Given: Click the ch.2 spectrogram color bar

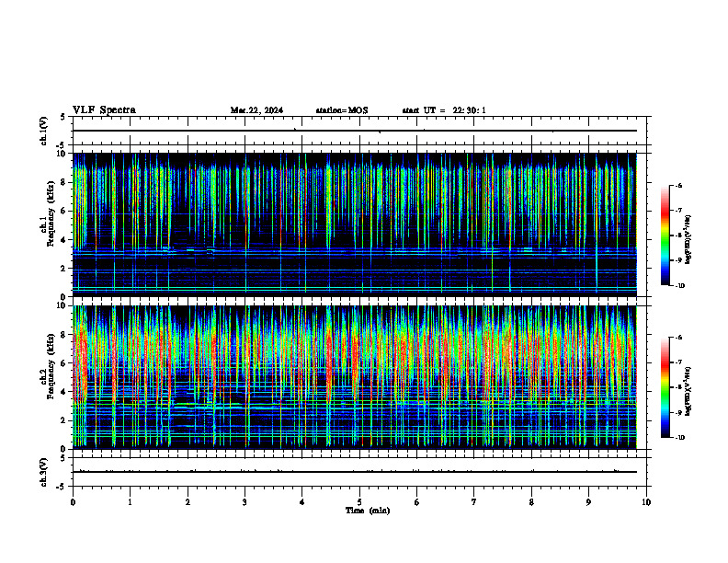Looking at the screenshot, I should coord(665,387).
